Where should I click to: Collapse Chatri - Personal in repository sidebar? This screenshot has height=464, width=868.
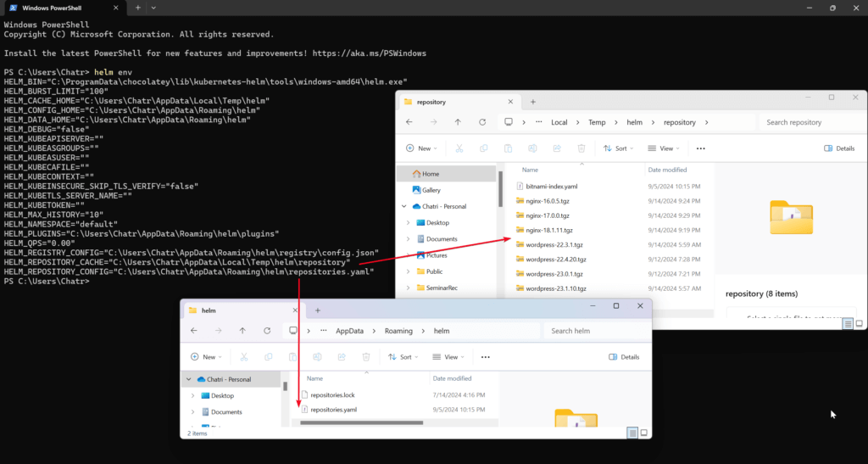(404, 206)
